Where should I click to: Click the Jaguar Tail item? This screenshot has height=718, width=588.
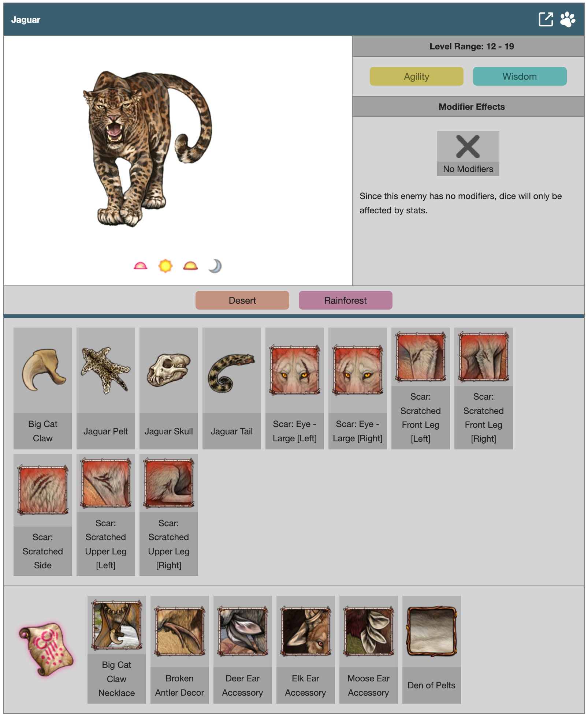pyautogui.click(x=232, y=388)
